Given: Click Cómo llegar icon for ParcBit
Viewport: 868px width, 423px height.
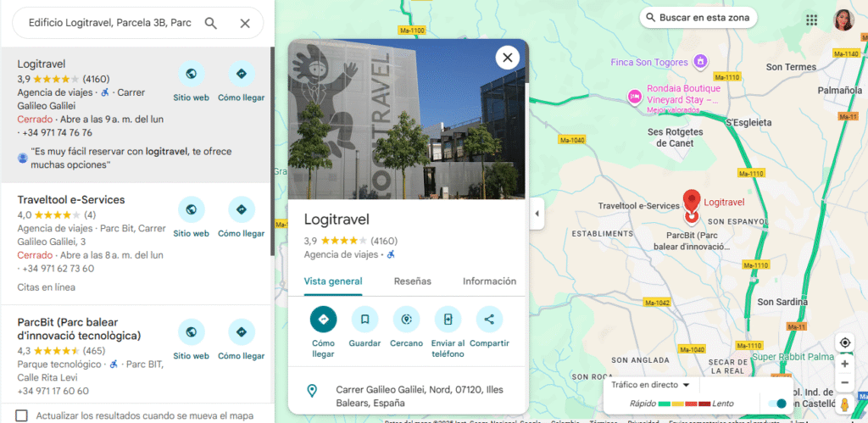Looking at the screenshot, I should point(242,332).
